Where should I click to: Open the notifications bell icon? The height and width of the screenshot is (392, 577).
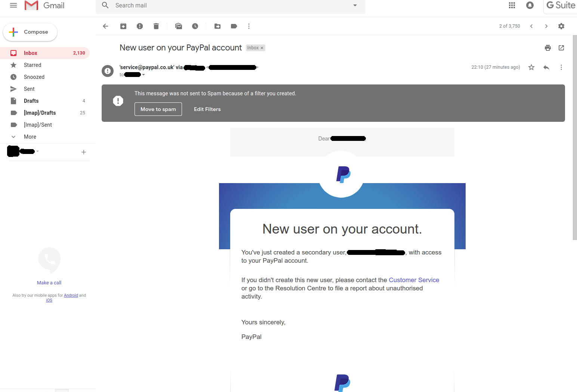[x=530, y=5]
